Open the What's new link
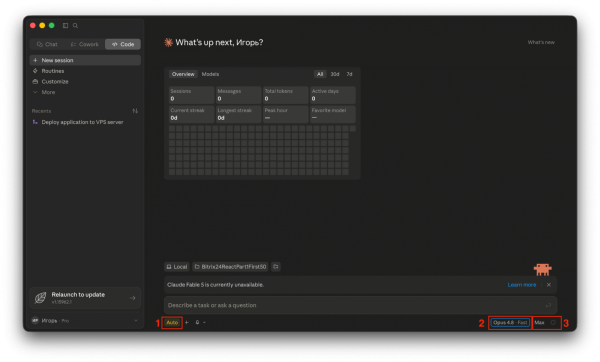The image size is (600, 362). coord(541,42)
